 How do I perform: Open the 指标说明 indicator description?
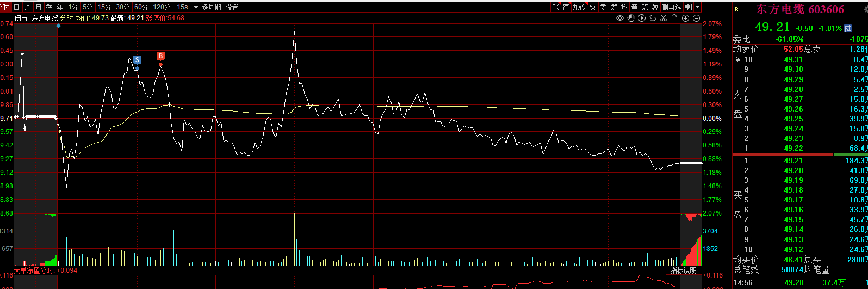tap(683, 270)
